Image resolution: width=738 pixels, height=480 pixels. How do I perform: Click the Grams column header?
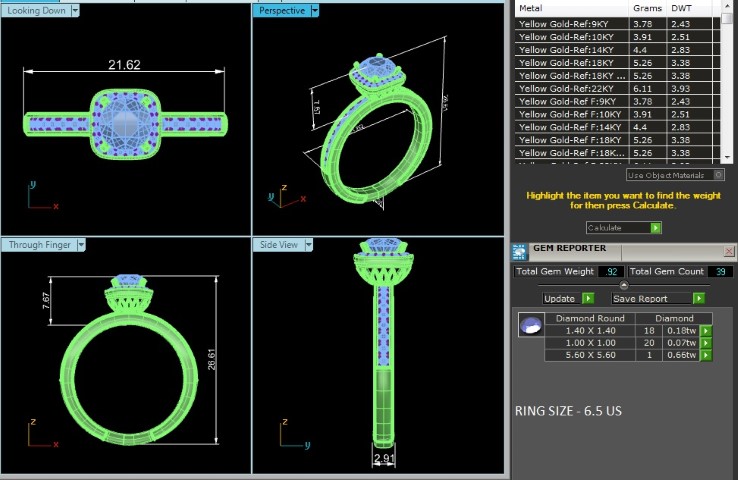pos(647,7)
